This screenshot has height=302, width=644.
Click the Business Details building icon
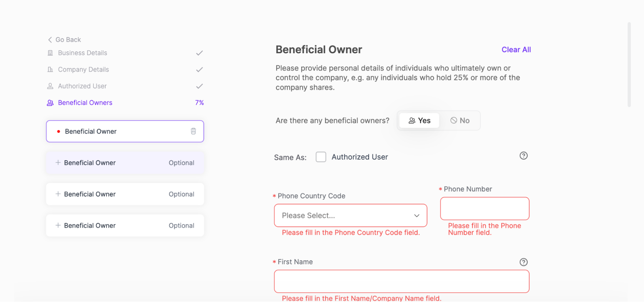coord(50,53)
